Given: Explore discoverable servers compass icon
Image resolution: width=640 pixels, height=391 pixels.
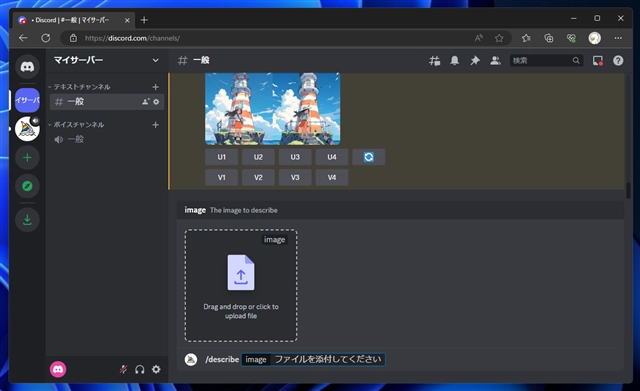Looking at the screenshot, I should click(27, 186).
